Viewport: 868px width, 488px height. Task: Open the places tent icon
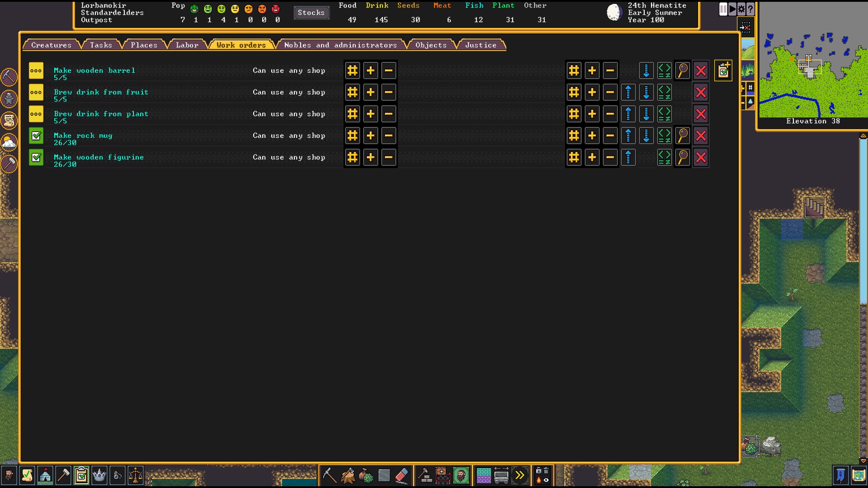45,475
